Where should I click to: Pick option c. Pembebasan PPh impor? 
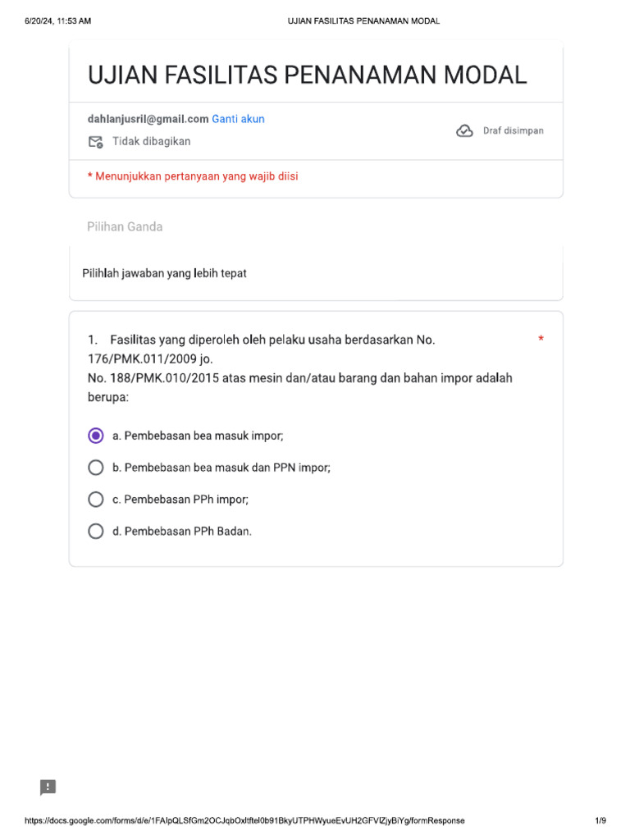(x=96, y=499)
